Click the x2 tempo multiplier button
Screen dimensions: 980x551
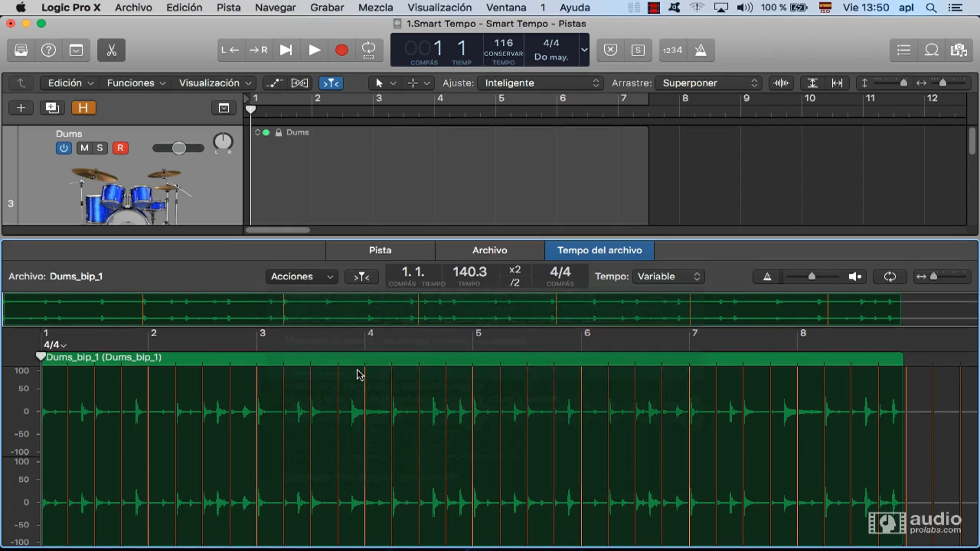coord(514,270)
